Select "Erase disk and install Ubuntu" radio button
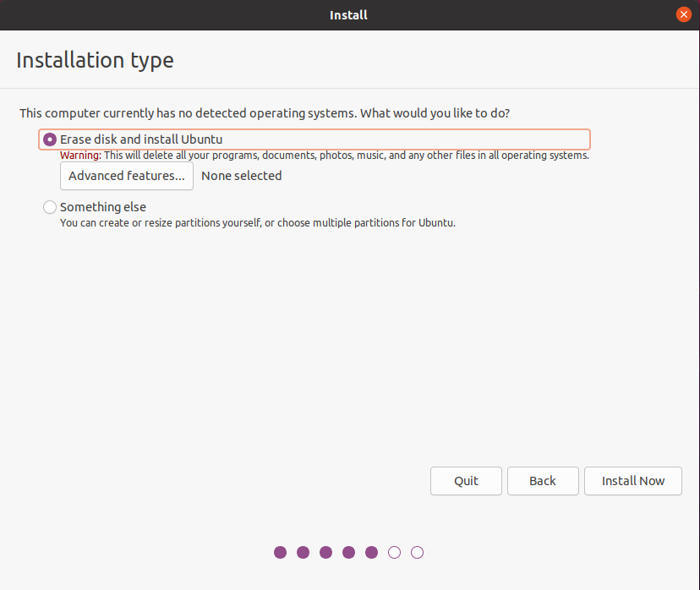Image resolution: width=700 pixels, height=590 pixels. tap(50, 139)
